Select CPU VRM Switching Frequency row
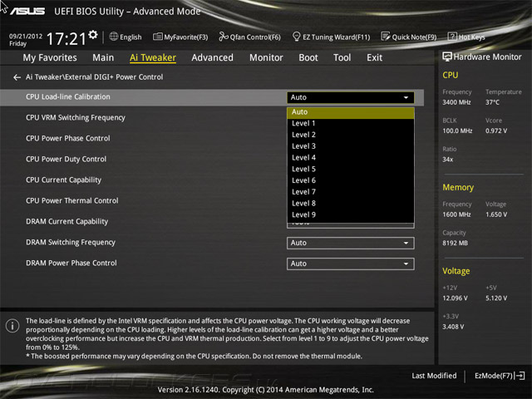The width and height of the screenshot is (532, 399). [x=76, y=118]
